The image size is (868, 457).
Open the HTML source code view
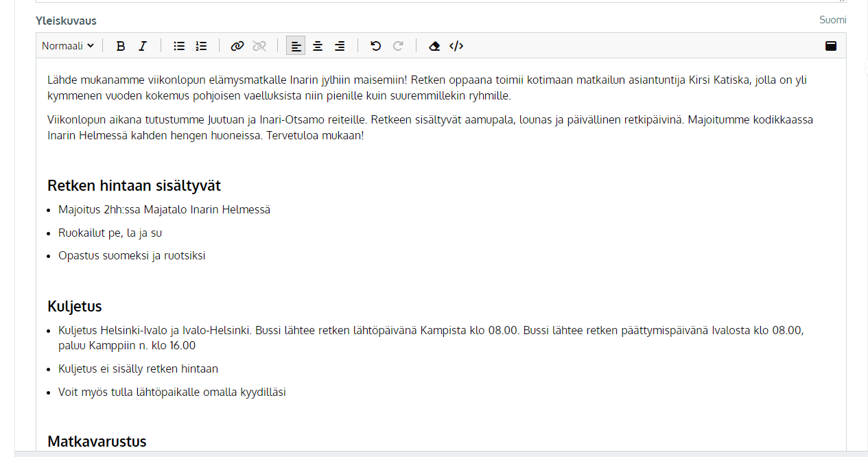point(456,46)
